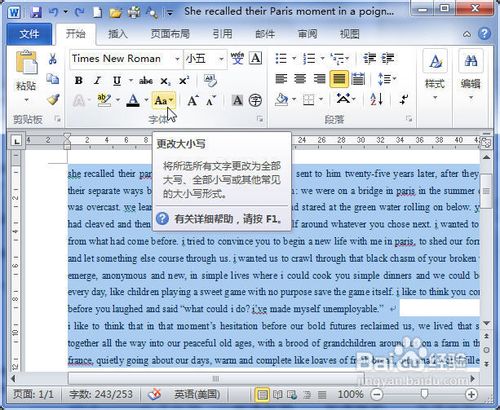Toggle Underline formatting
The image size is (500, 410).
click(x=117, y=80)
